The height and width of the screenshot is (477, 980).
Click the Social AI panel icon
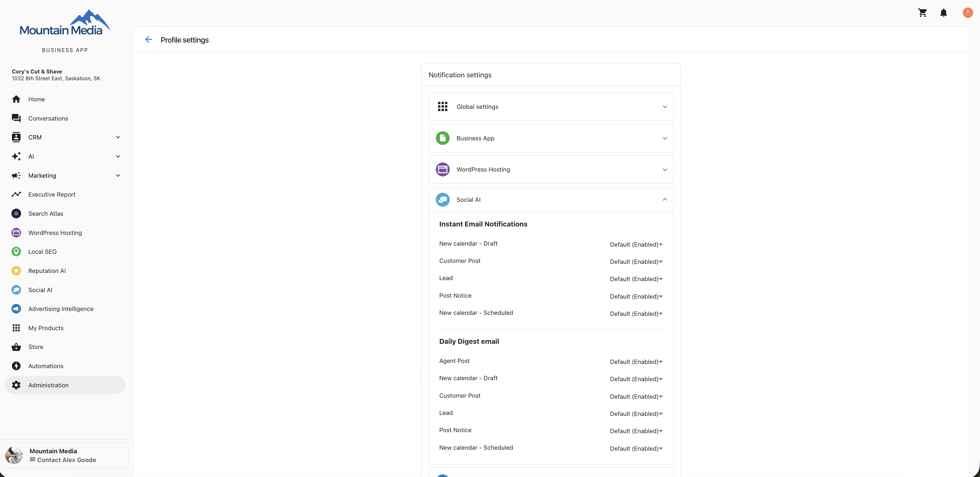443,200
